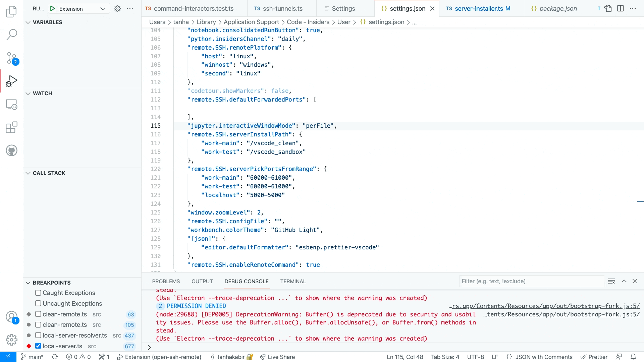Click Live Share in status bar
644x362 pixels.
tap(277, 357)
